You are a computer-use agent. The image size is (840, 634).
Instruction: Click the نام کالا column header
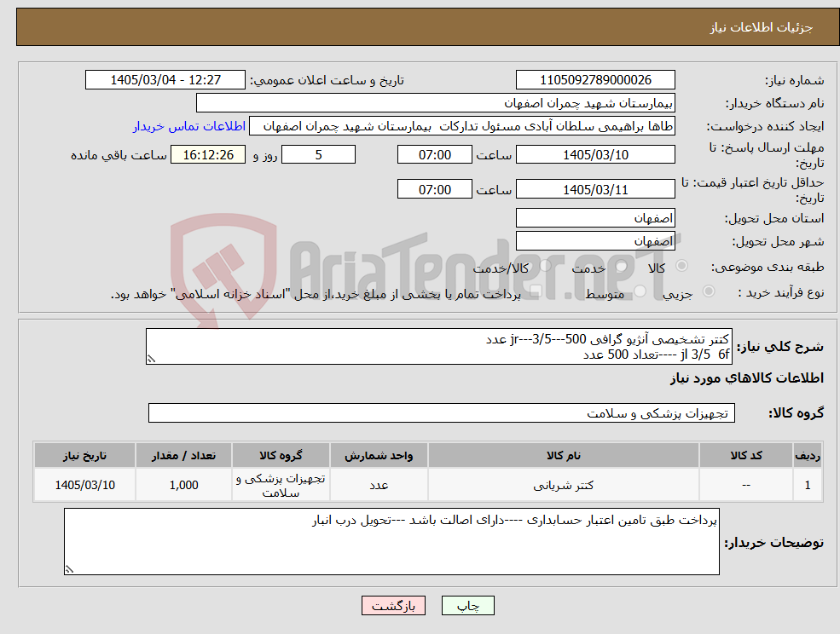[563, 455]
